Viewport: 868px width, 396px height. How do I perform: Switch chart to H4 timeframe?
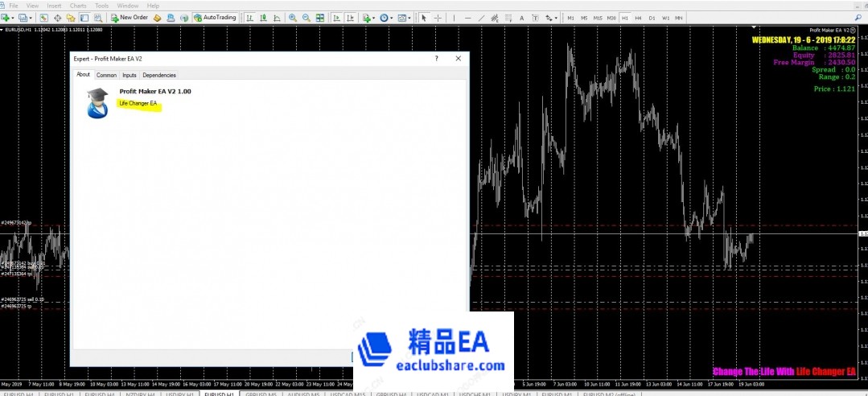pyautogui.click(x=637, y=17)
